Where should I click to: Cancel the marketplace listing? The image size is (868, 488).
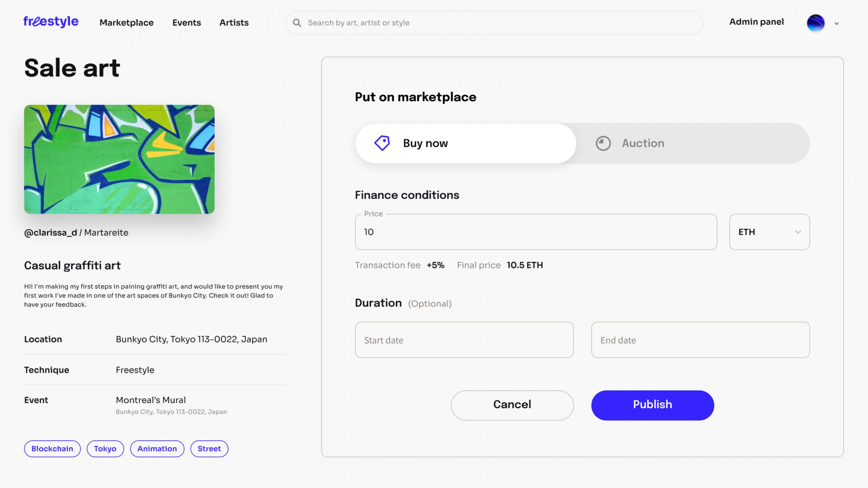coord(512,405)
